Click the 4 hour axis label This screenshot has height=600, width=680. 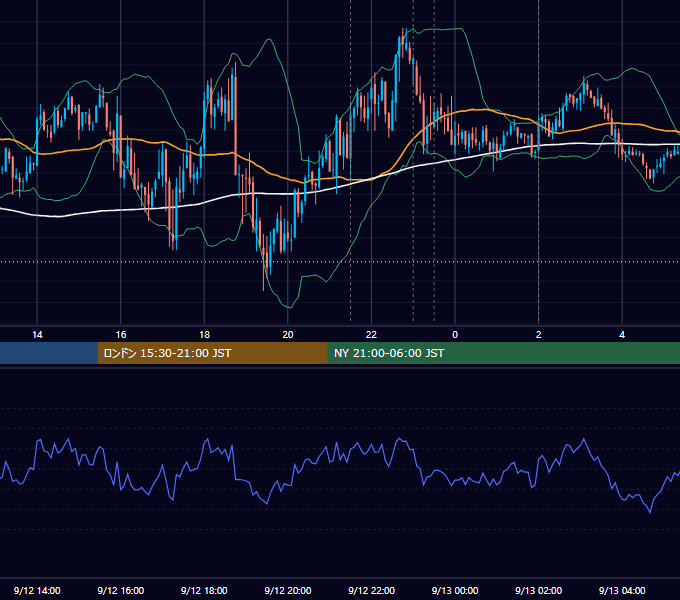coord(622,335)
